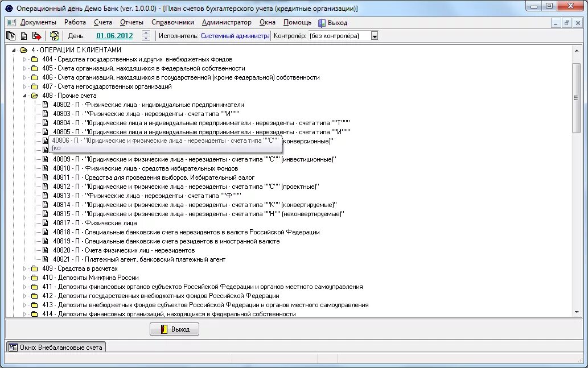Viewport: 588px width, 368px height.
Task: Open the Отчеты menu
Action: click(x=131, y=23)
